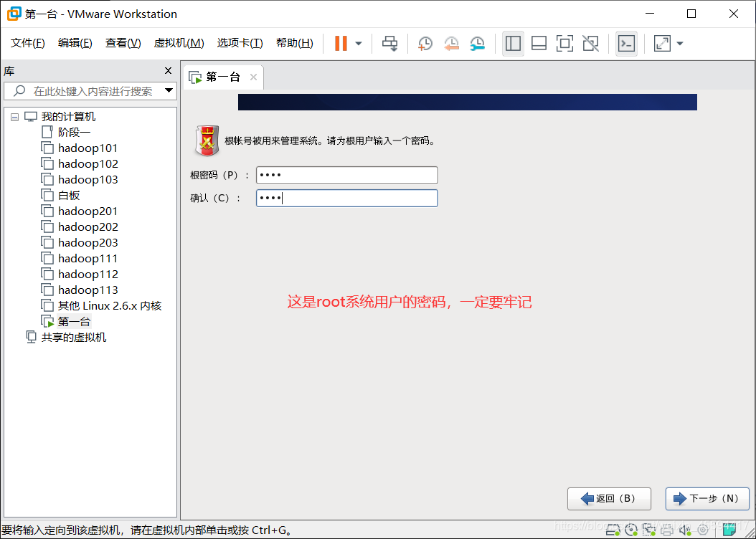Open the library search filter dropdown
This screenshot has height=539, width=756.
(169, 90)
